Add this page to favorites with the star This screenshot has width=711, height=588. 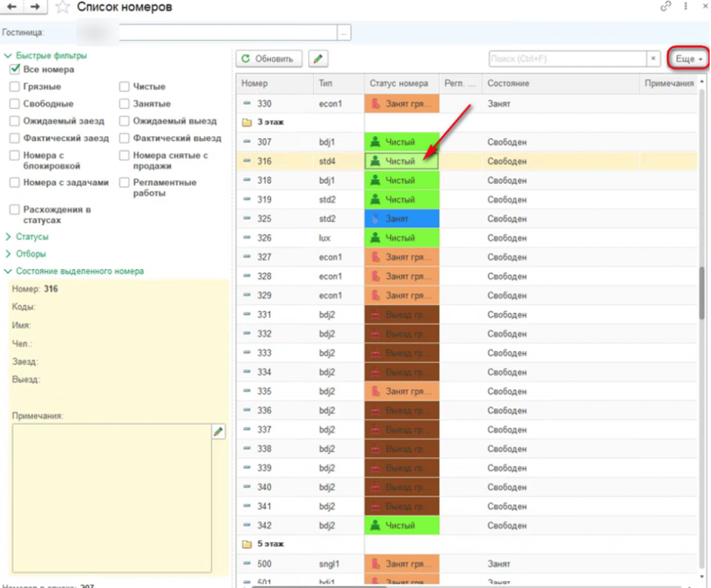[x=62, y=7]
